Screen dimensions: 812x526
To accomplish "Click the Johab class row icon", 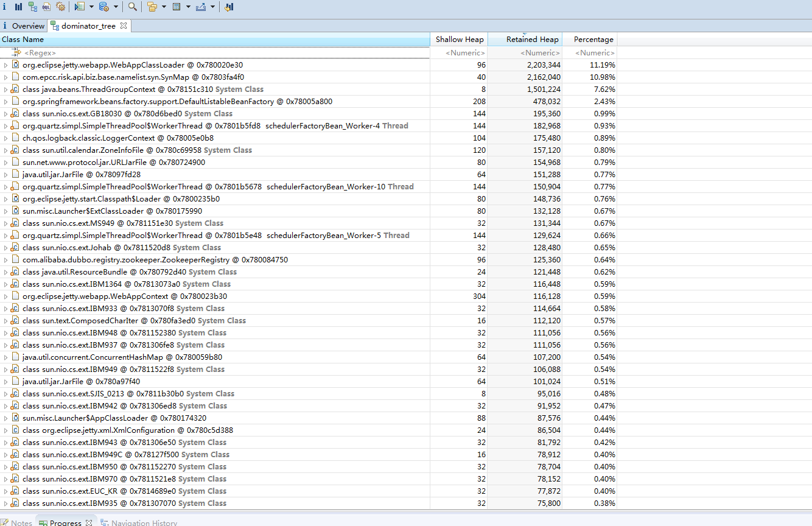I will tap(15, 248).
